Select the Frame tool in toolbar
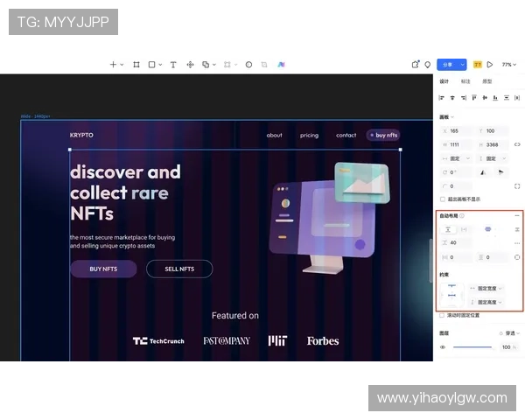525x420 pixels. click(x=136, y=65)
